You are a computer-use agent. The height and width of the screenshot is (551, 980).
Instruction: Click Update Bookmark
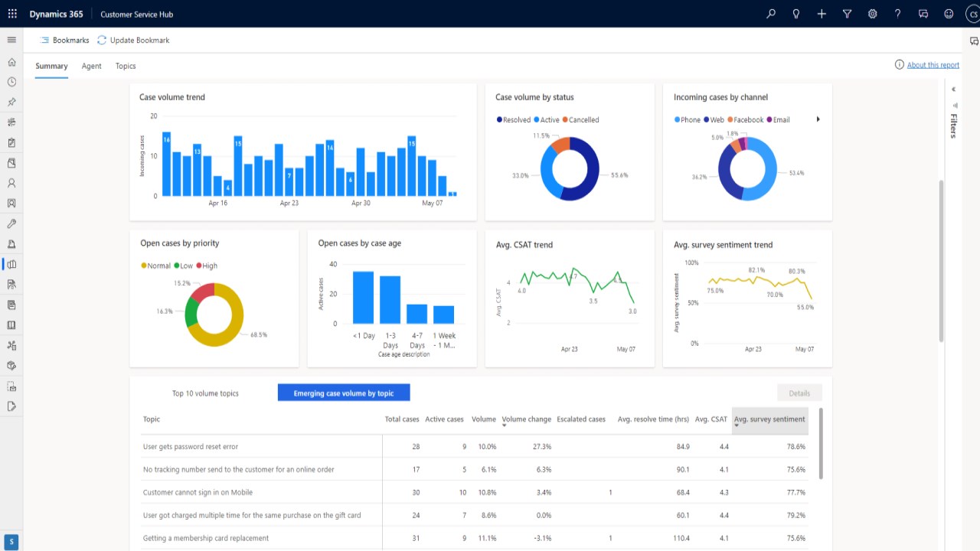(133, 41)
